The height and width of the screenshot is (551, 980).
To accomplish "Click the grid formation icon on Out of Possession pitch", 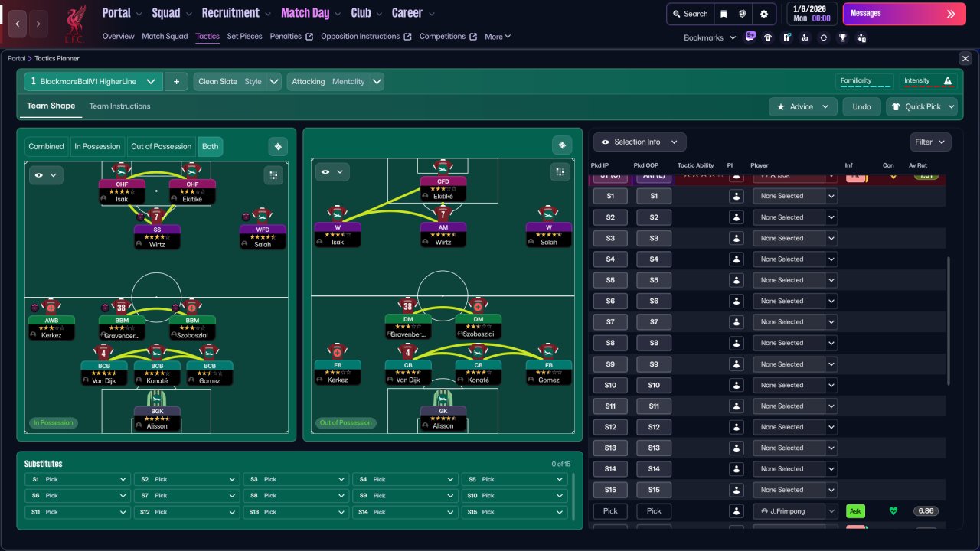I will (560, 172).
